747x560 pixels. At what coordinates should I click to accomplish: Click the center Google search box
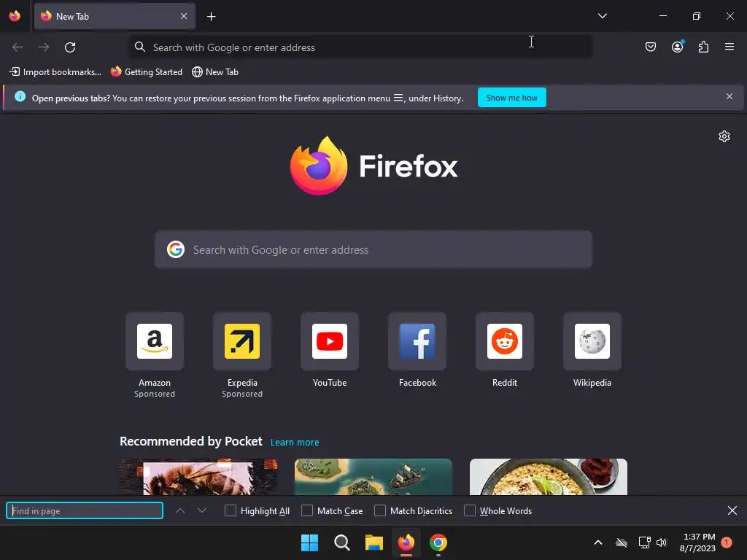pyautogui.click(x=373, y=249)
